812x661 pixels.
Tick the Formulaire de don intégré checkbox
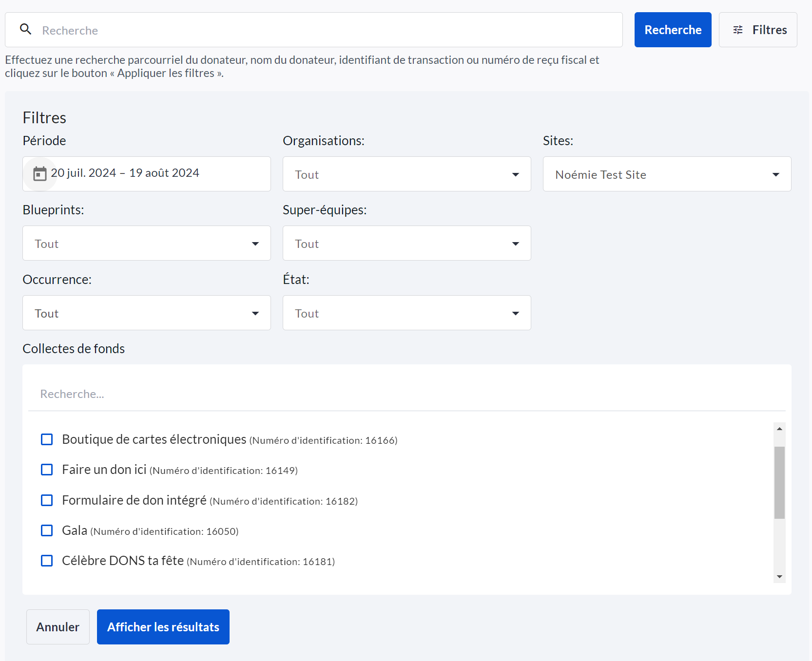pyautogui.click(x=47, y=500)
